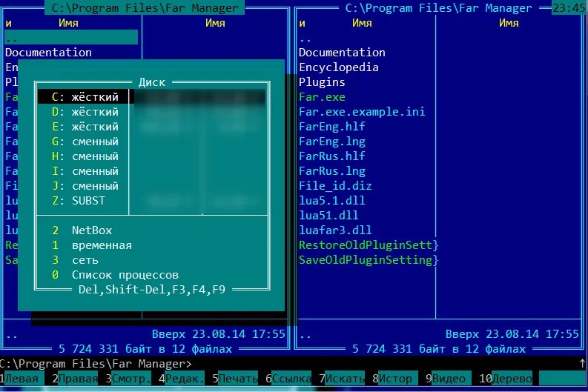Click the 23:45 clock in the corner
Viewport: 588px width, 392px height.
pyautogui.click(x=569, y=7)
